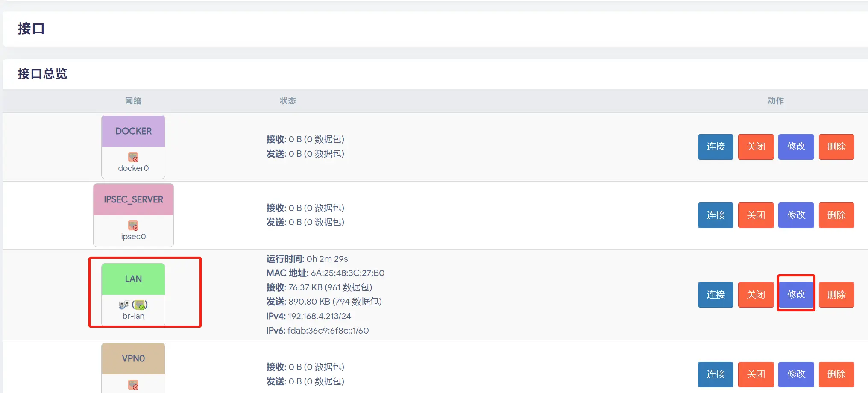
Task: Click the VPN0 disconnected interface icon
Action: tap(133, 385)
